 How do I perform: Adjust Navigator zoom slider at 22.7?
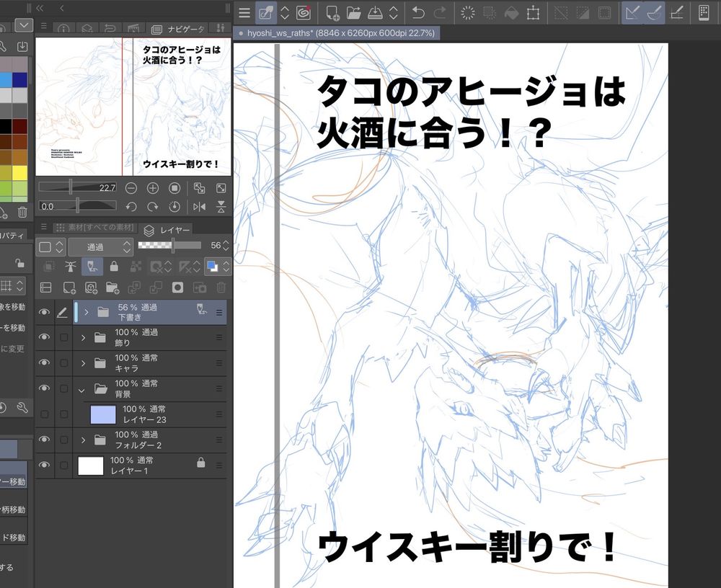tap(77, 187)
